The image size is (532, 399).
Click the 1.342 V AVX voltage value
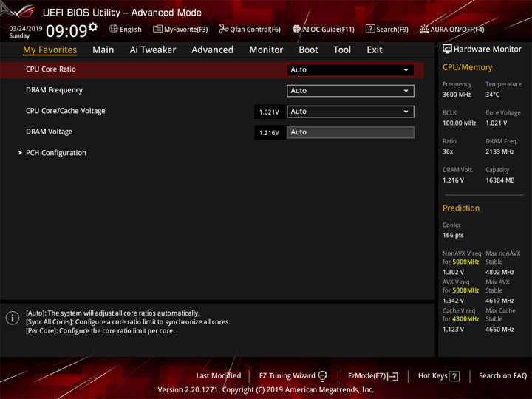point(453,301)
